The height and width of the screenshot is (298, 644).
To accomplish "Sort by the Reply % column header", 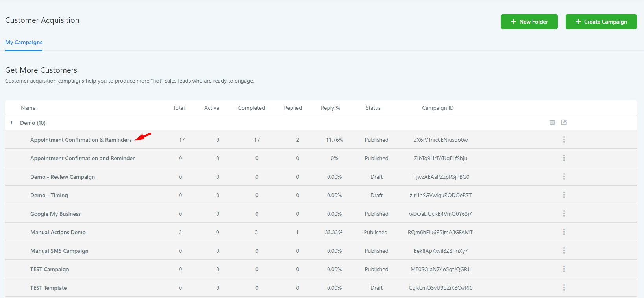I will click(330, 108).
